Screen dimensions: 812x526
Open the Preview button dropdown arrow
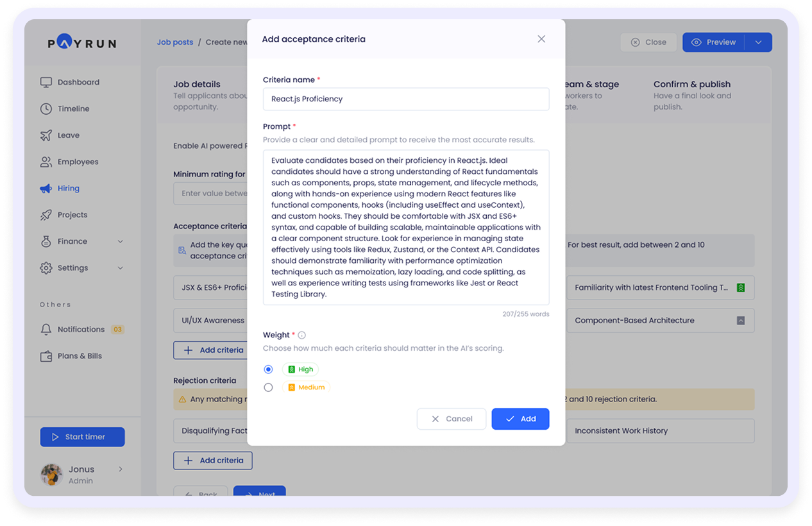(x=758, y=42)
